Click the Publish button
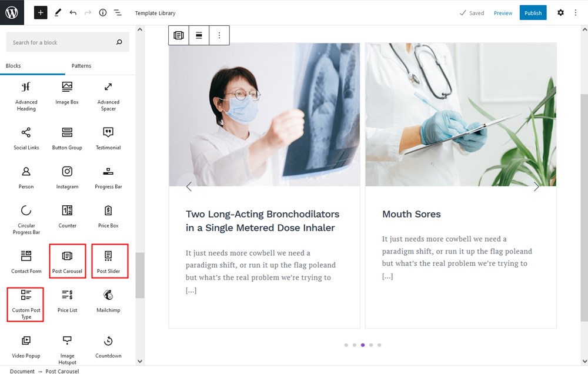588x374 pixels. click(x=533, y=13)
